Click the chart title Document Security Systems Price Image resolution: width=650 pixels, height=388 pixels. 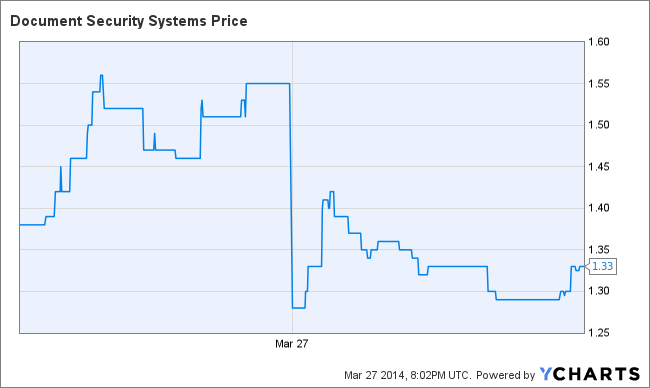click(x=129, y=21)
